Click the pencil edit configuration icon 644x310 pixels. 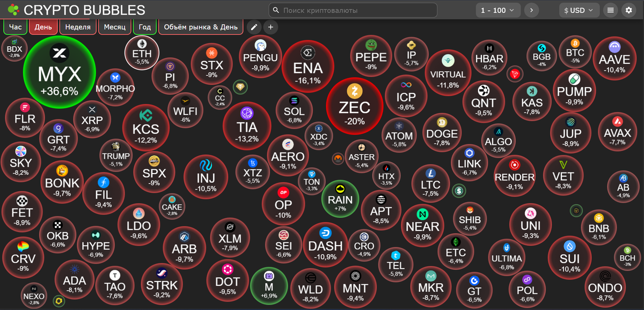click(254, 27)
